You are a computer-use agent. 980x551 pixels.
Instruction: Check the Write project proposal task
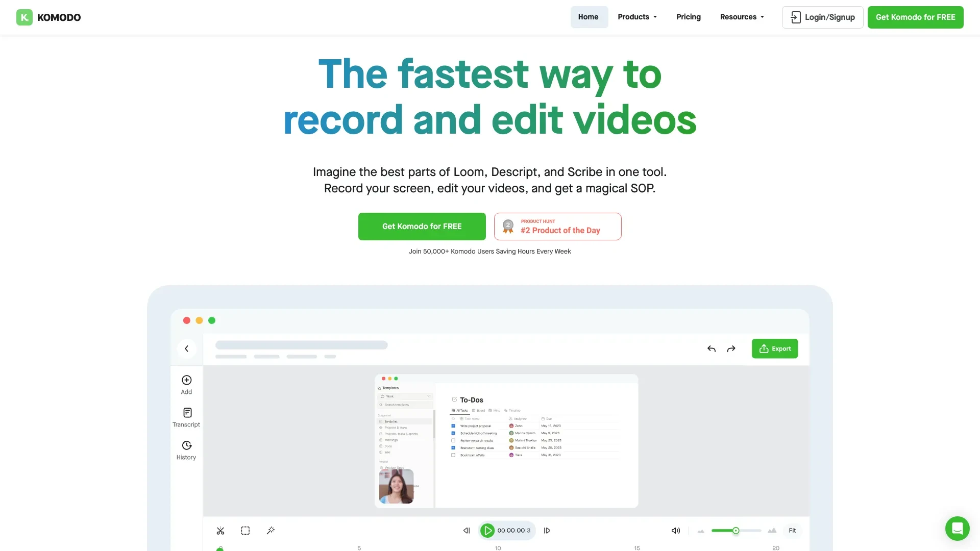pyautogui.click(x=453, y=425)
